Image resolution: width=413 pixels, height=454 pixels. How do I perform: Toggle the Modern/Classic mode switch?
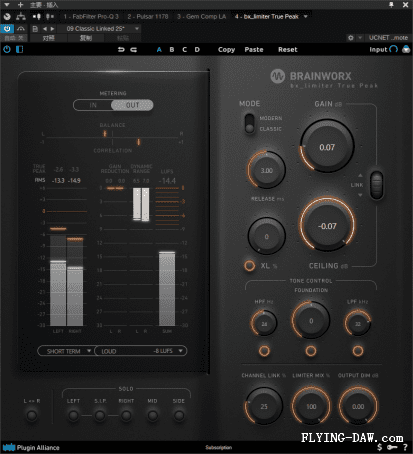pos(249,124)
